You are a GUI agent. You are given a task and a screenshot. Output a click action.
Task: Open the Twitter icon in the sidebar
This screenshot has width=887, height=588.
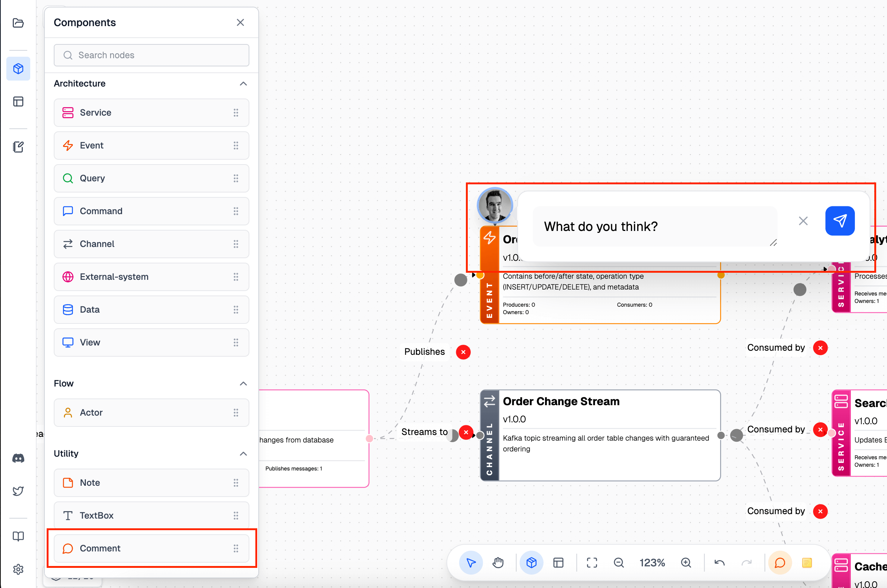click(x=18, y=491)
